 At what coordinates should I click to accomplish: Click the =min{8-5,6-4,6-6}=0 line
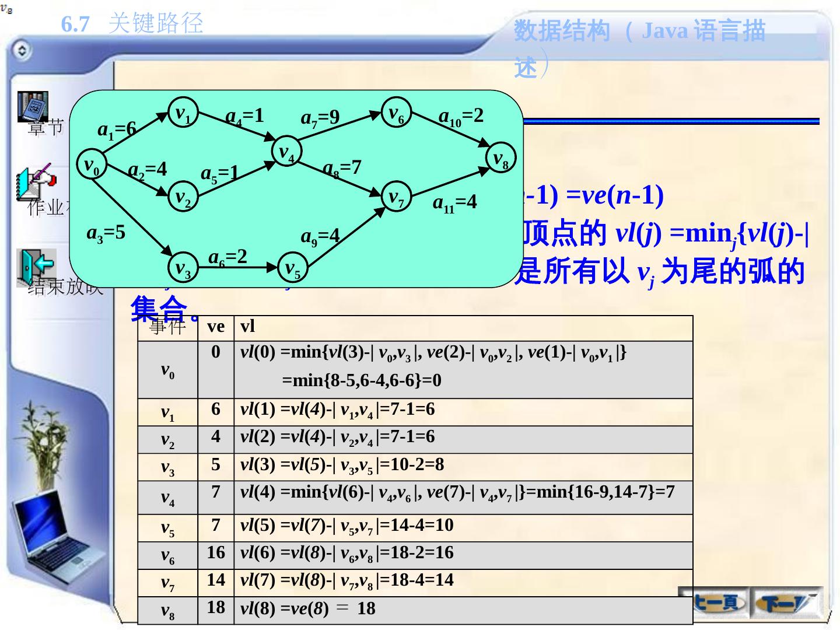[362, 381]
